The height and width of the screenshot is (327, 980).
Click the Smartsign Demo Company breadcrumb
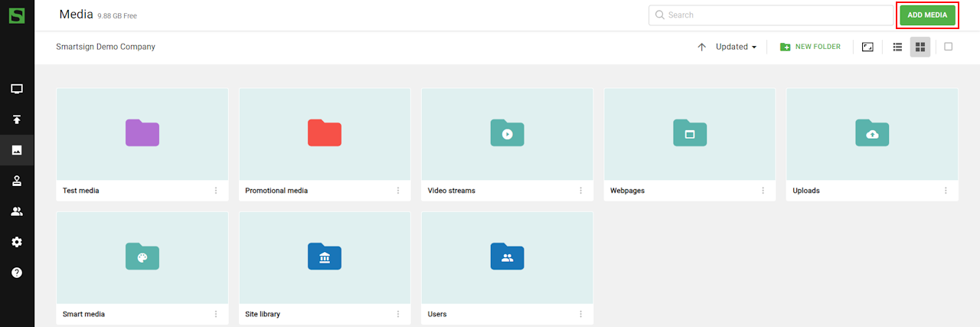106,47
